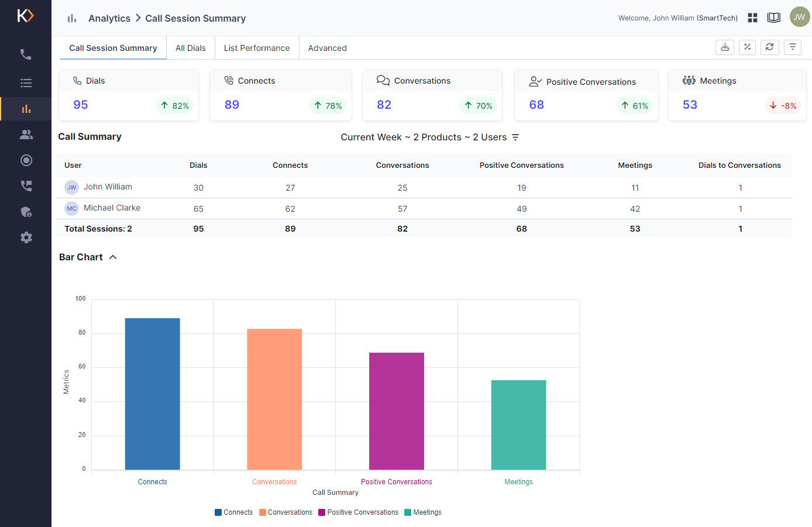812x527 pixels.
Task: Refresh the analytics data
Action: click(769, 47)
